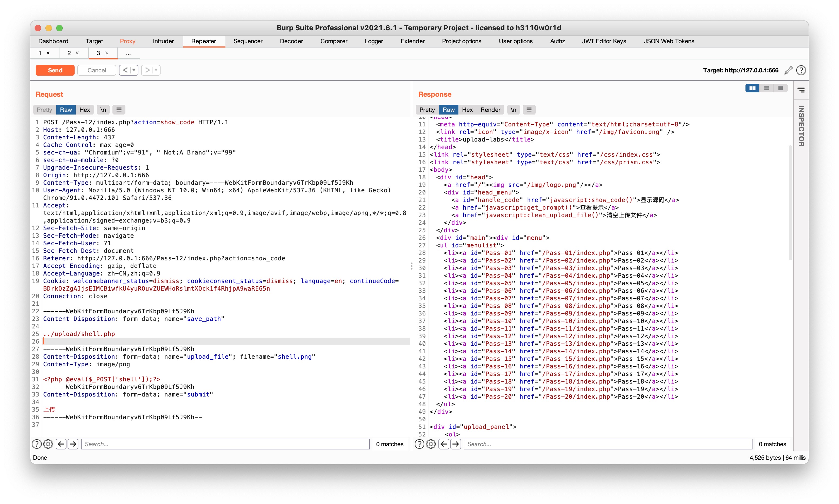Open the previous-request history dropdown arrow
This screenshot has height=504, width=839.
[134, 70]
